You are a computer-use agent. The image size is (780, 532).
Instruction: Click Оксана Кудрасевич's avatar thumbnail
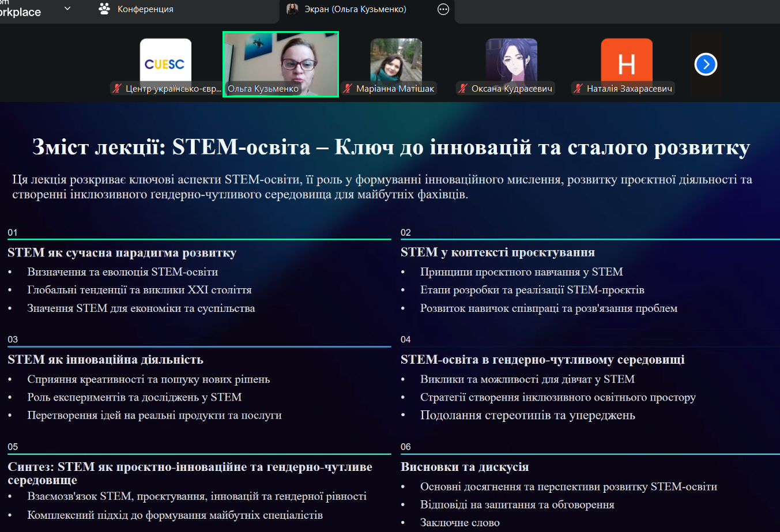(x=511, y=60)
